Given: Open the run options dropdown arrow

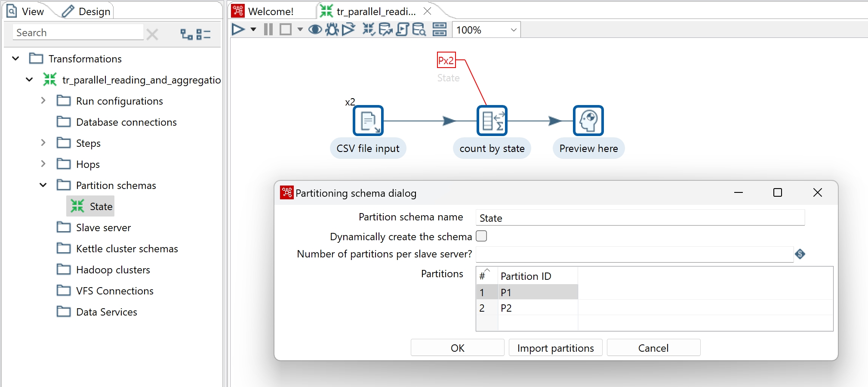Looking at the screenshot, I should [x=253, y=30].
